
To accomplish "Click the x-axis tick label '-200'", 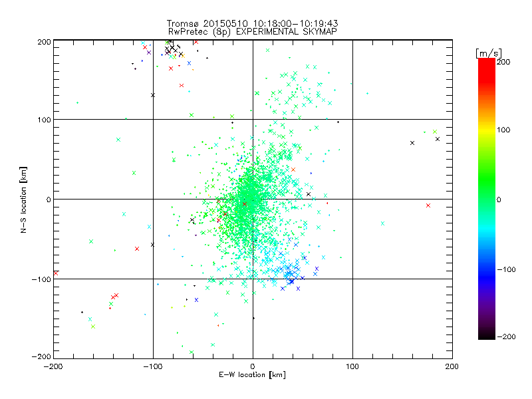I will point(53,366).
